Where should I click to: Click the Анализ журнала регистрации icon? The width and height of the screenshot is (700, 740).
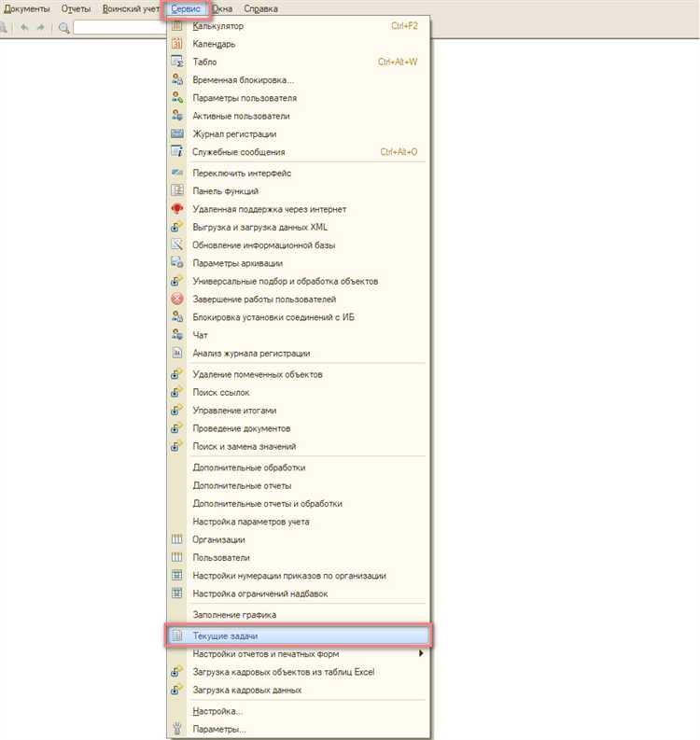(x=176, y=353)
